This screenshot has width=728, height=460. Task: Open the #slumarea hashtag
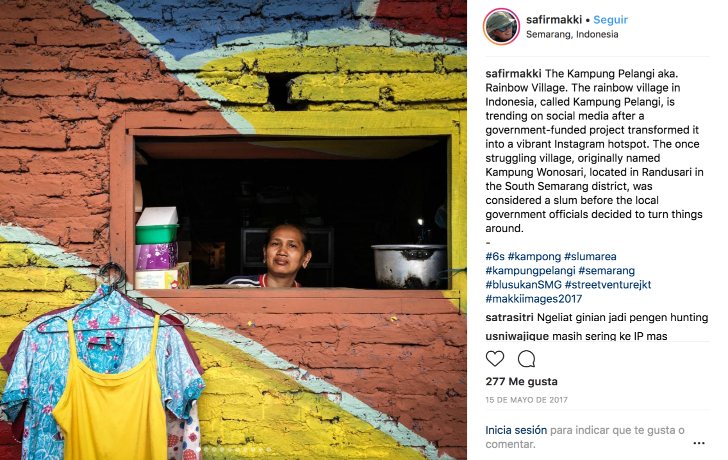[590, 257]
